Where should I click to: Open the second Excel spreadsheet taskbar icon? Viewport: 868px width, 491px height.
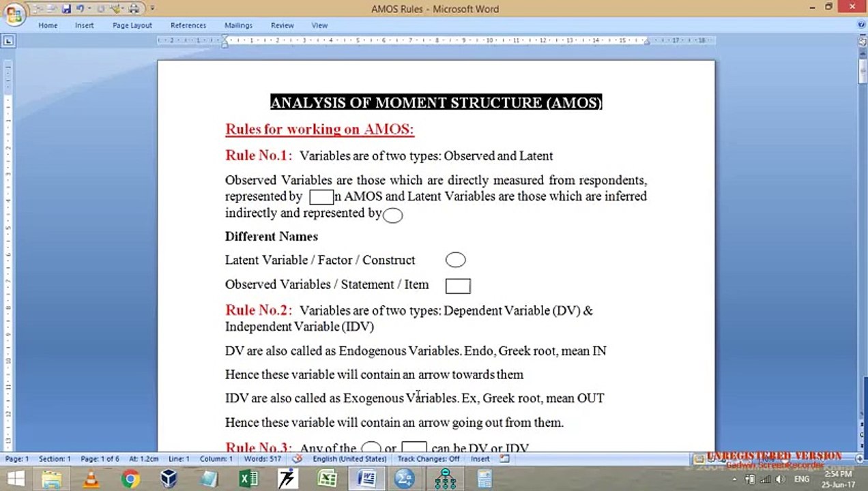[x=327, y=479]
